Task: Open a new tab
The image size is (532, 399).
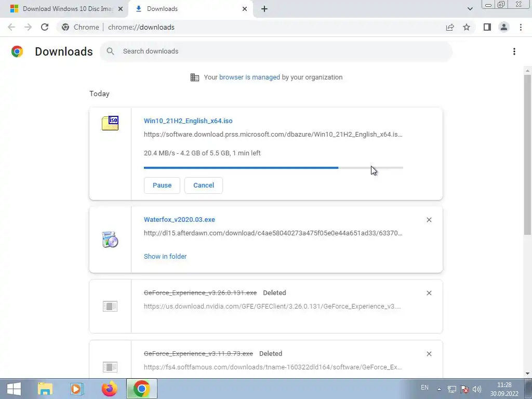Action: 264,9
